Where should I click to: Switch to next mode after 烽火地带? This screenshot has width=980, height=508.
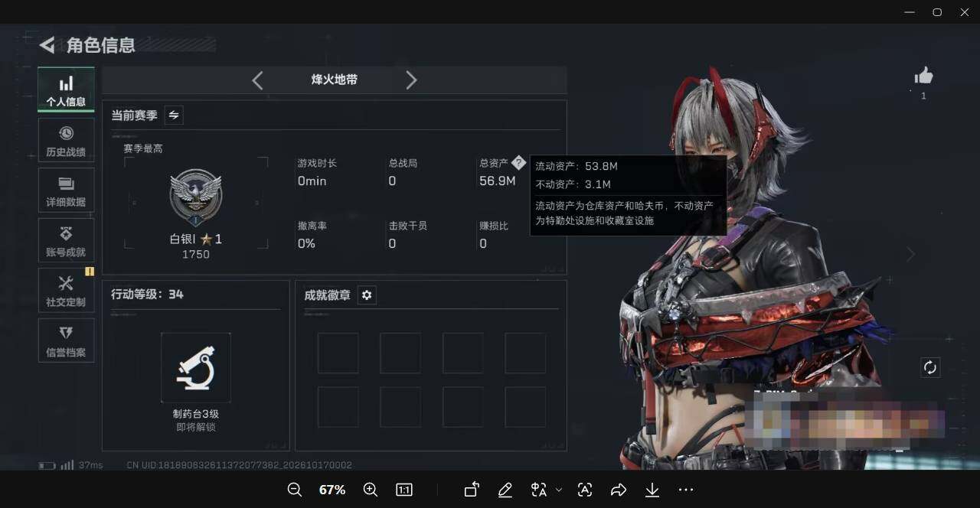click(411, 80)
